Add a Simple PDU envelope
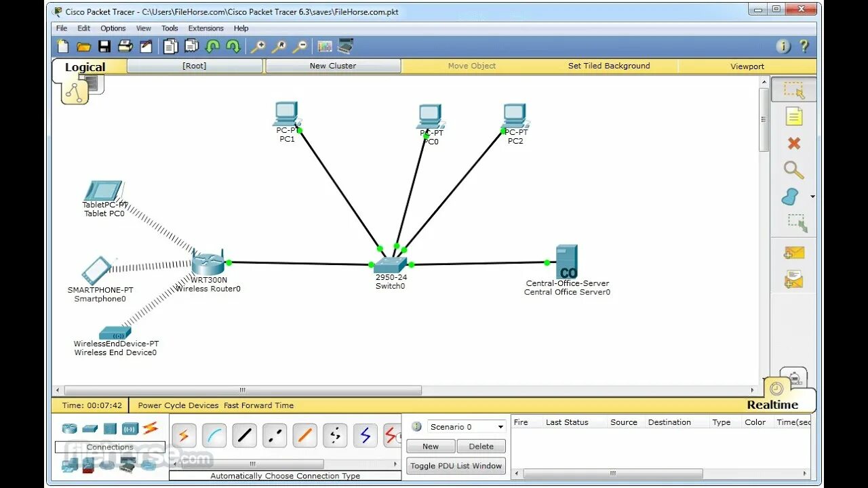Viewport: 868px width, 488px height. 793,253
